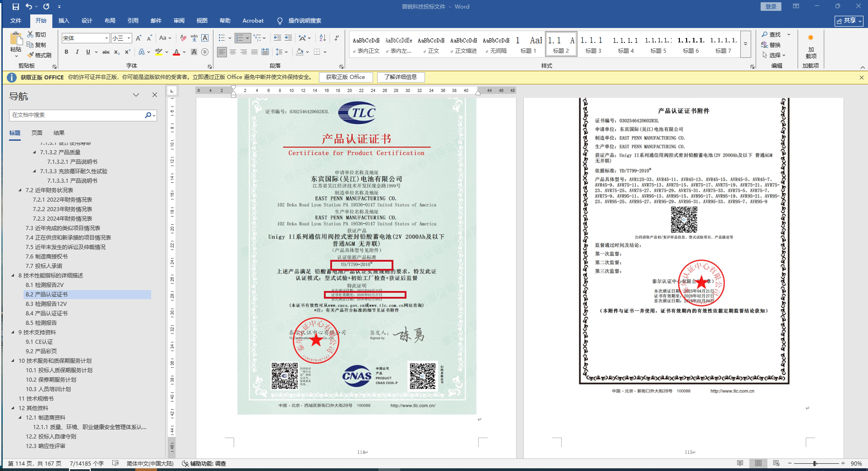Increase paragraph indent
Viewport: 868px width, 471px height.
click(x=288, y=38)
